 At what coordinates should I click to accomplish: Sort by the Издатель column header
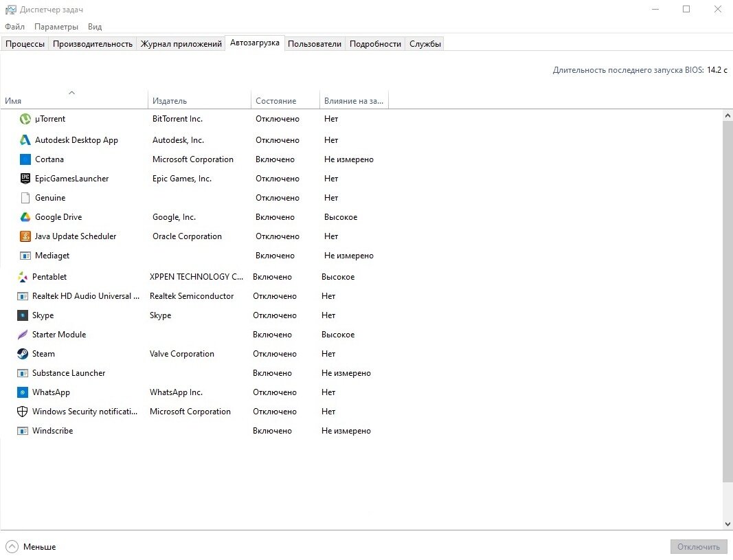(x=200, y=101)
